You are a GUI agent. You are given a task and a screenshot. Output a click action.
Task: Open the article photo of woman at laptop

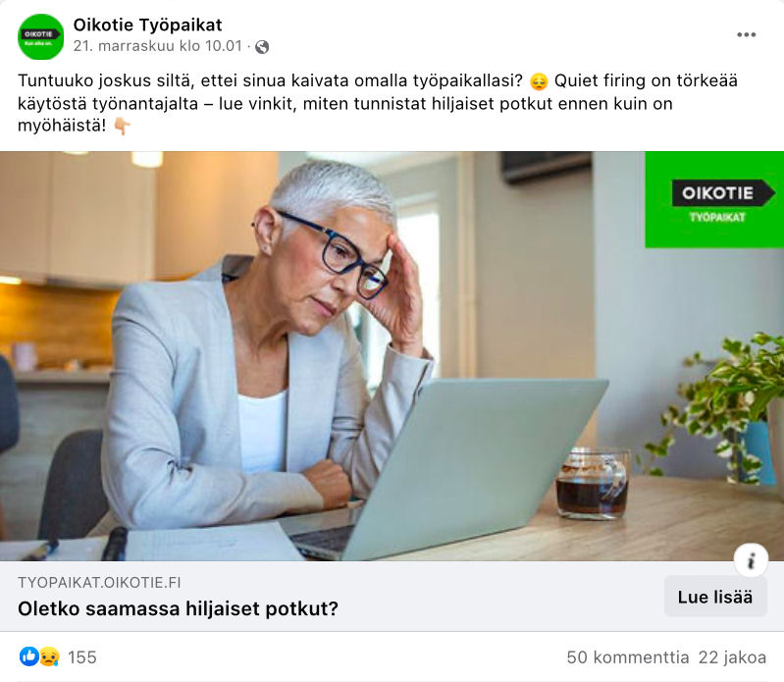392,356
